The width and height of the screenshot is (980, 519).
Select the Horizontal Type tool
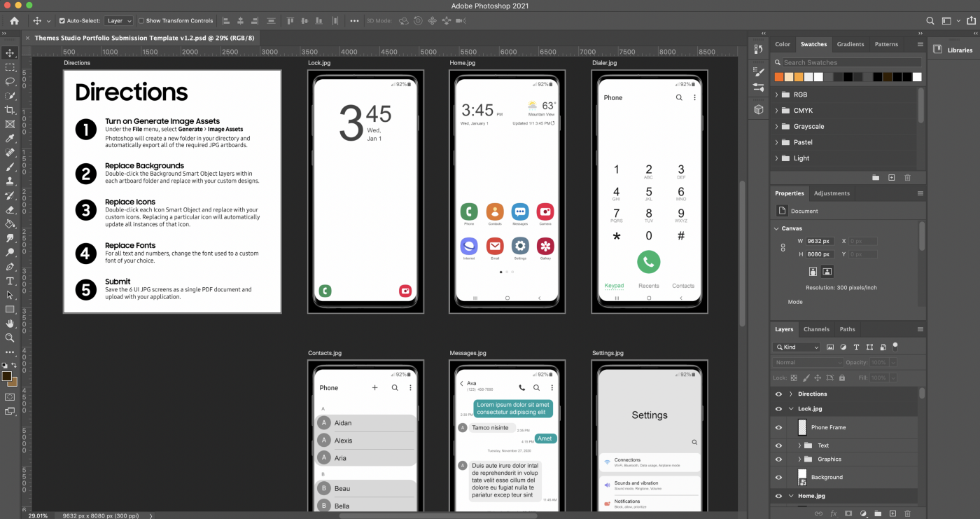click(x=10, y=281)
